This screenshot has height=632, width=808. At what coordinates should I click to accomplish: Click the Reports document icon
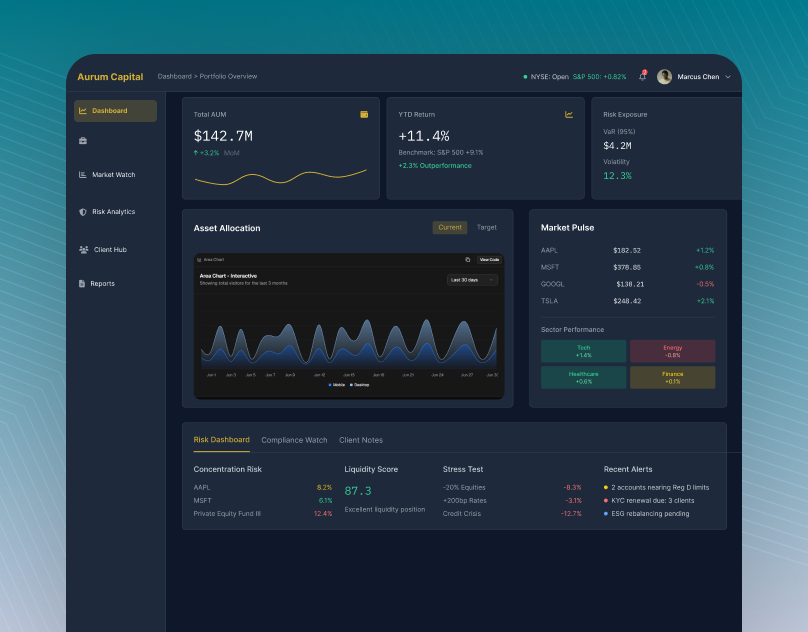coord(82,284)
